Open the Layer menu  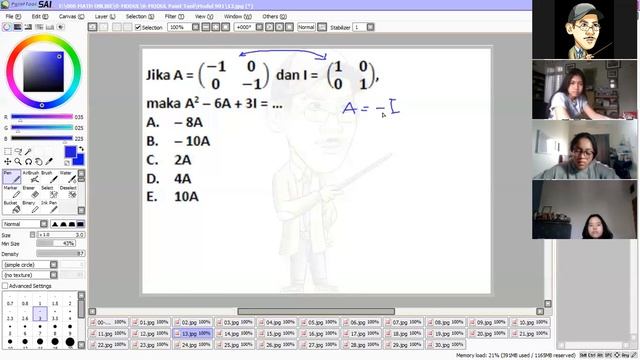105,16
